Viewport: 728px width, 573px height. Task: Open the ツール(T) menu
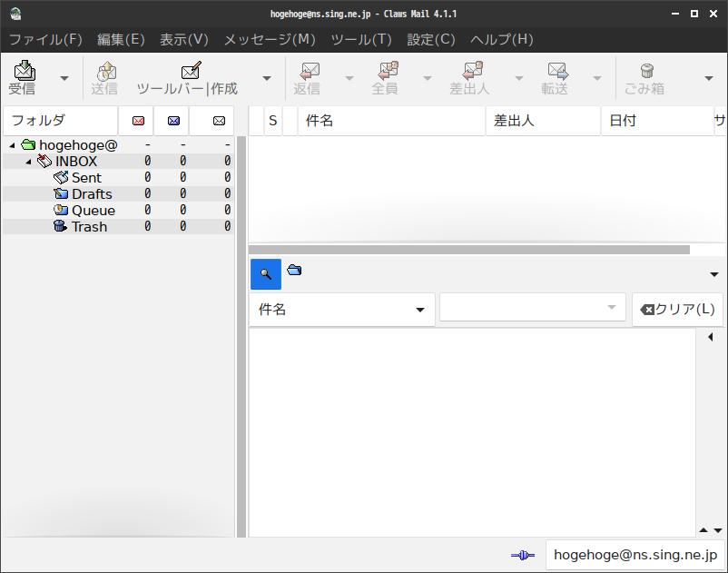click(x=361, y=39)
